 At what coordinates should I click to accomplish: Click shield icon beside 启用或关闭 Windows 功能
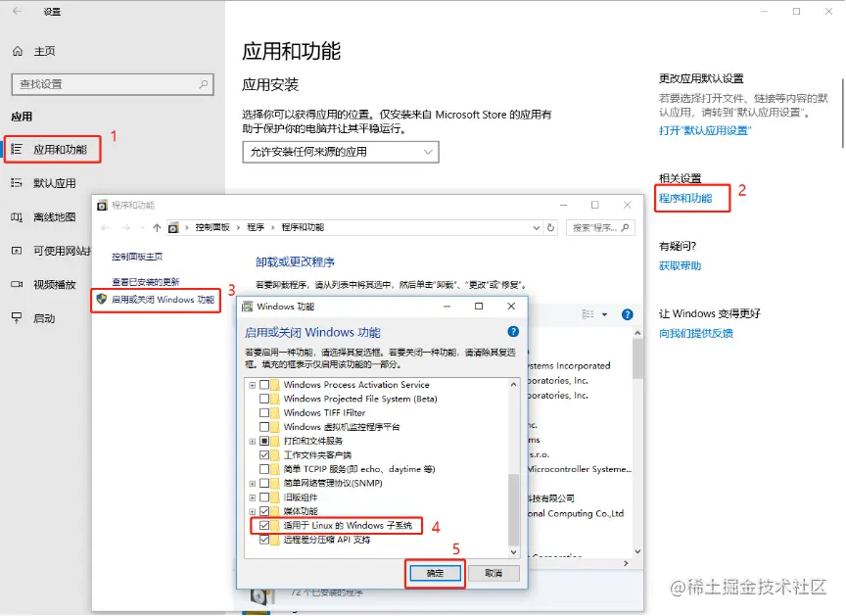pyautogui.click(x=102, y=299)
